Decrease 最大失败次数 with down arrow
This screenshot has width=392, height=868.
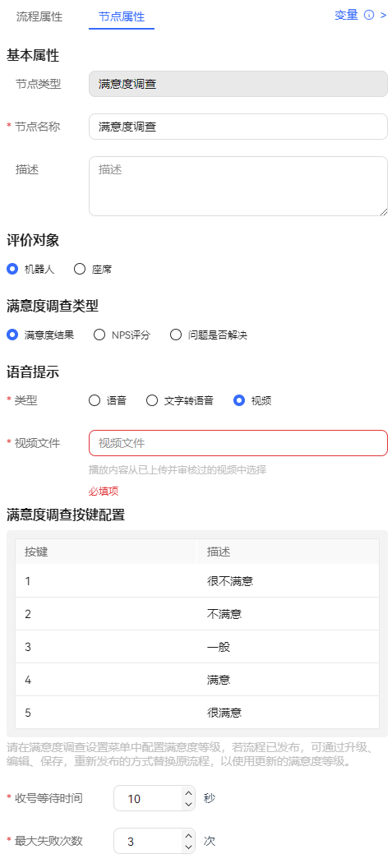(x=188, y=847)
